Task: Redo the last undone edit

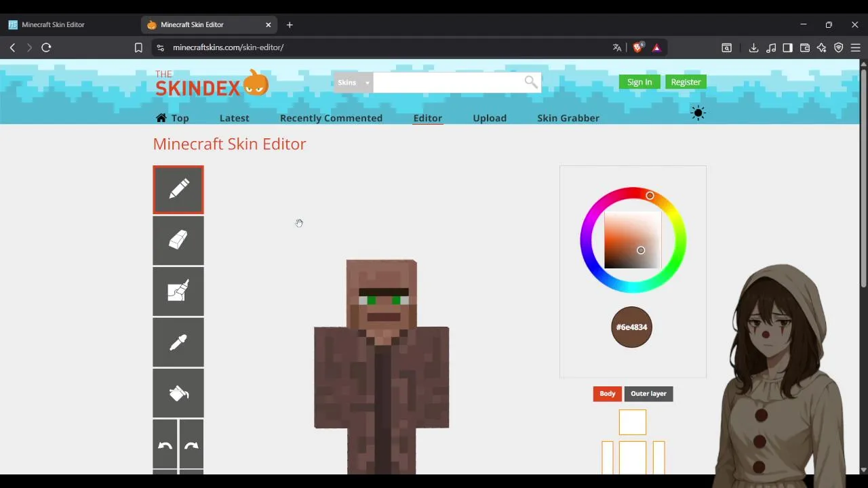Action: point(191,445)
